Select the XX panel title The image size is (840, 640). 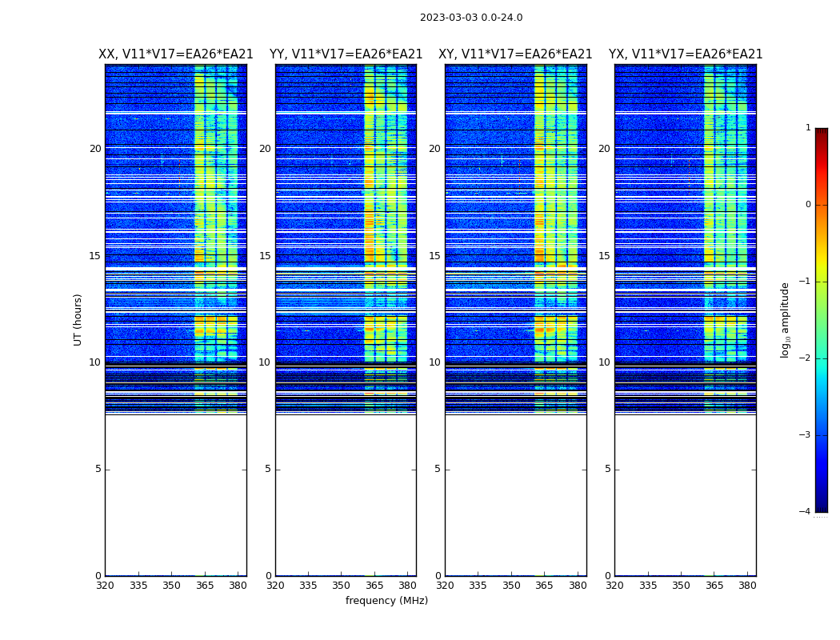[x=175, y=54]
